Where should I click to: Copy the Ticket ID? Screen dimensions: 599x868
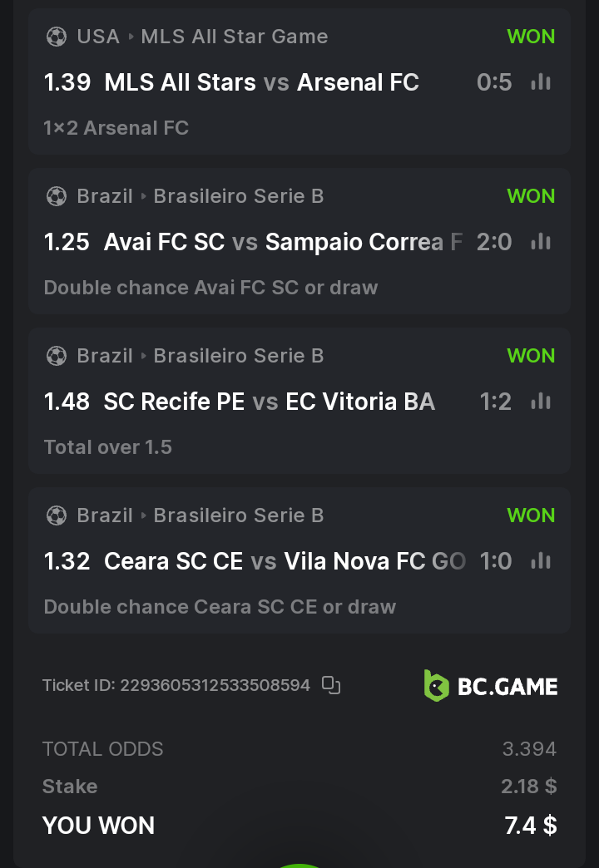coord(331,685)
